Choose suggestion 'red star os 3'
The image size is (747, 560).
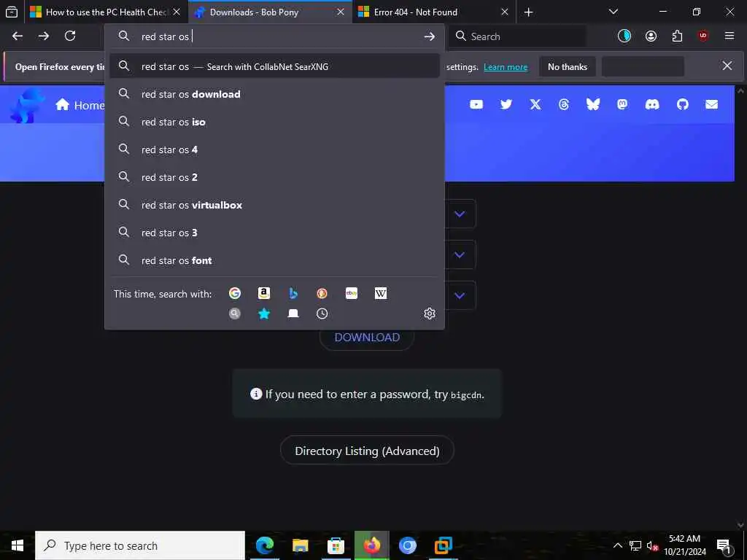[x=274, y=233]
